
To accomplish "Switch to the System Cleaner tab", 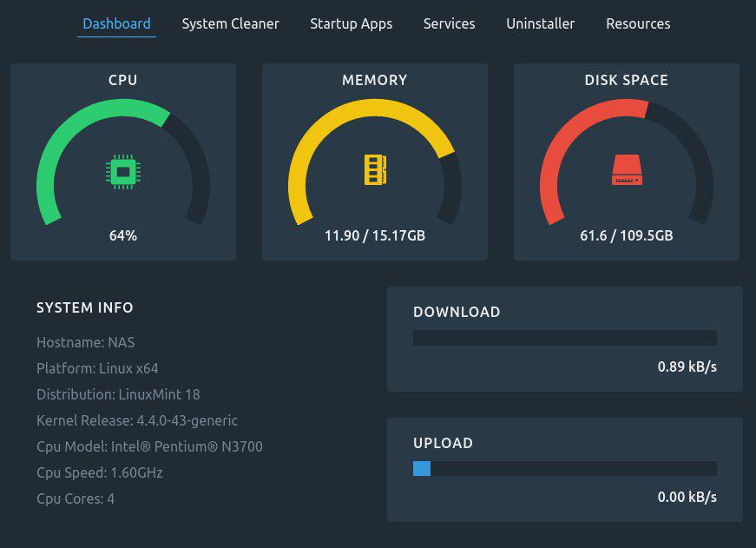I will point(231,23).
